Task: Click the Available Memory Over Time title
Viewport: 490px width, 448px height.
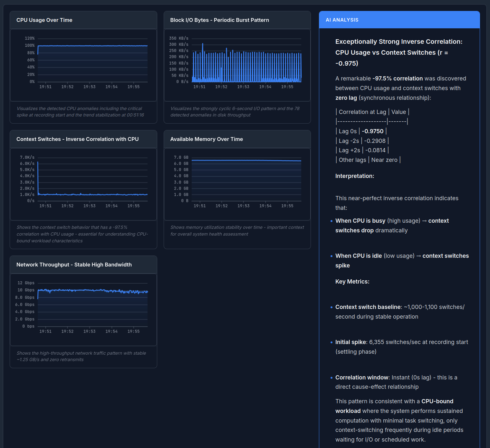Action: [207, 139]
